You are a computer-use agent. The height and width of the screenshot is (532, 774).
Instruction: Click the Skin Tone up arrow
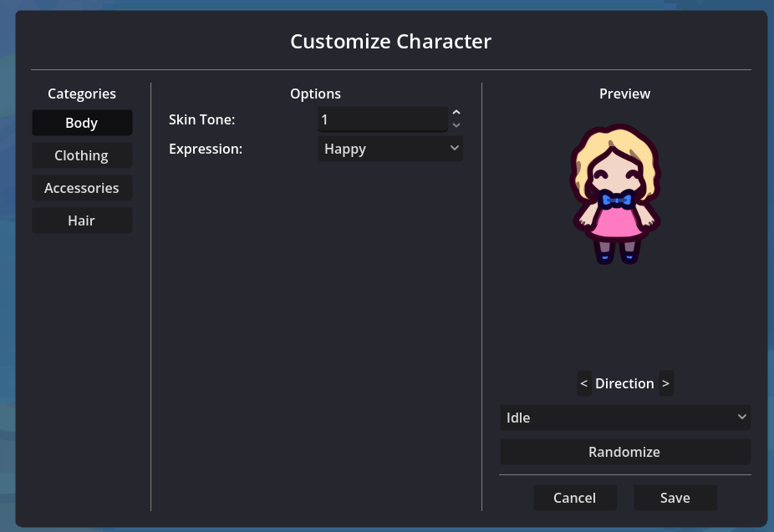coord(456,111)
